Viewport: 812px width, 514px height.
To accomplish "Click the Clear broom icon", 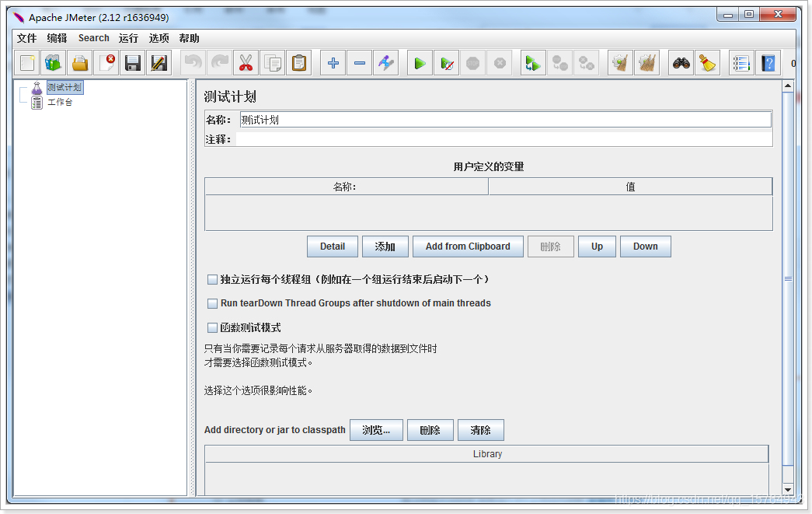I will click(620, 63).
